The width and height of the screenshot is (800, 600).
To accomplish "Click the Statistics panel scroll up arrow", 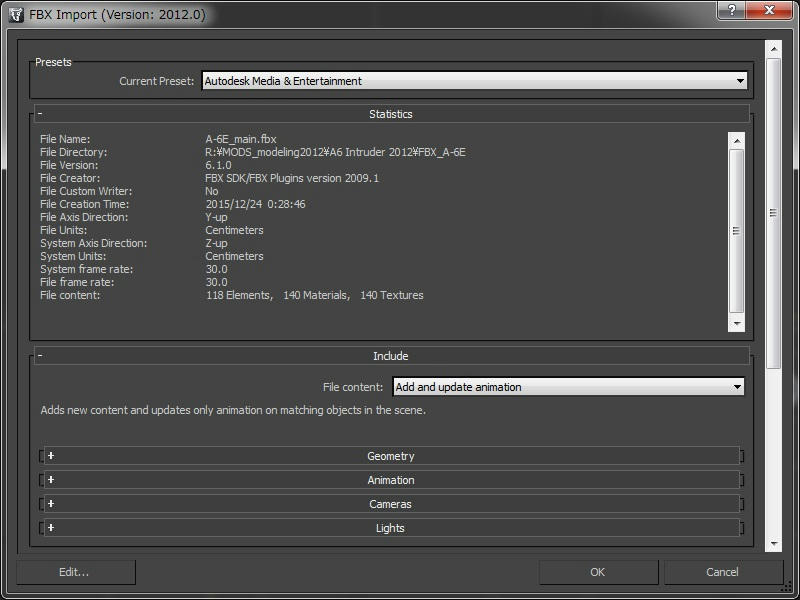I will click(x=737, y=140).
